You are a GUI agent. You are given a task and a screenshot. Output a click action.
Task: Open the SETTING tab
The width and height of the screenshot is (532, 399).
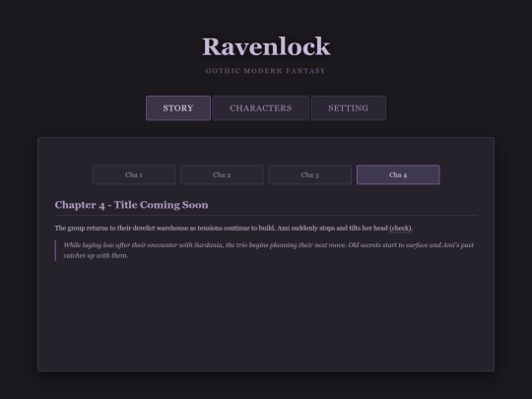pyautogui.click(x=348, y=108)
